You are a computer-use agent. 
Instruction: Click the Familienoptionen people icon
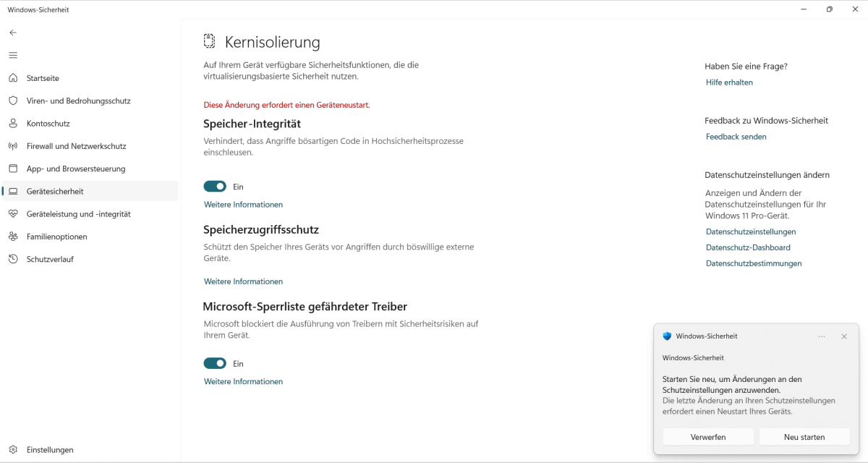(13, 237)
